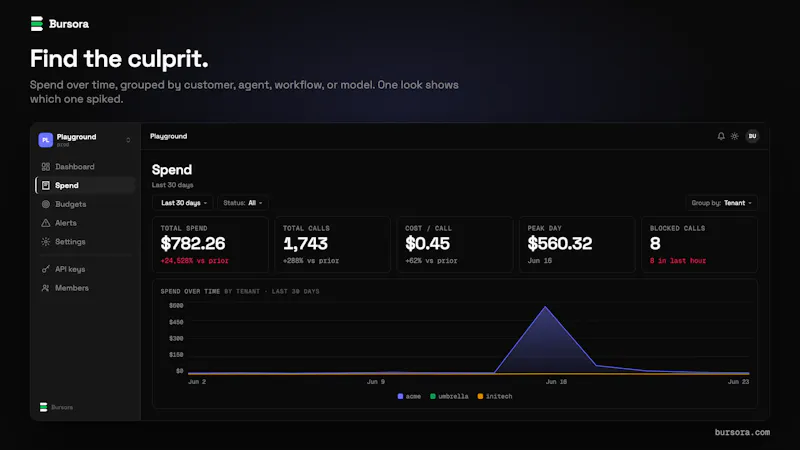Click the Peak Day $560.32 card
Screen dimensions: 800x450
coord(577,244)
